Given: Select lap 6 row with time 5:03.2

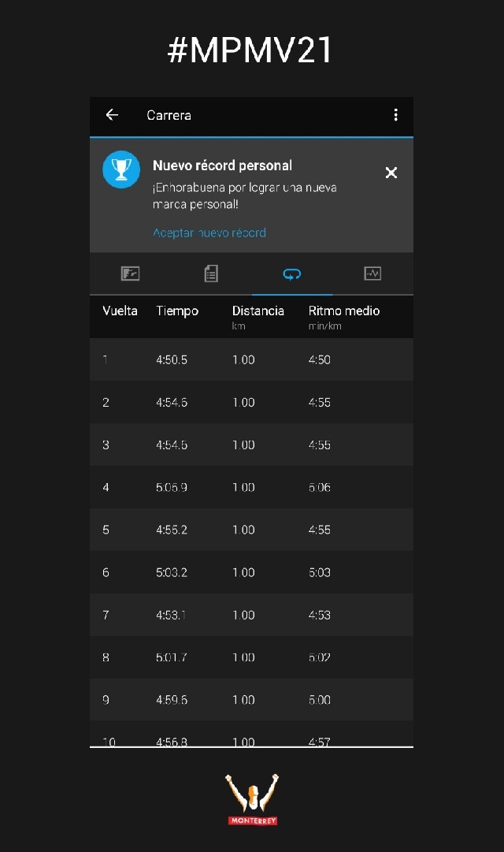Looking at the screenshot, I should pyautogui.click(x=251, y=572).
